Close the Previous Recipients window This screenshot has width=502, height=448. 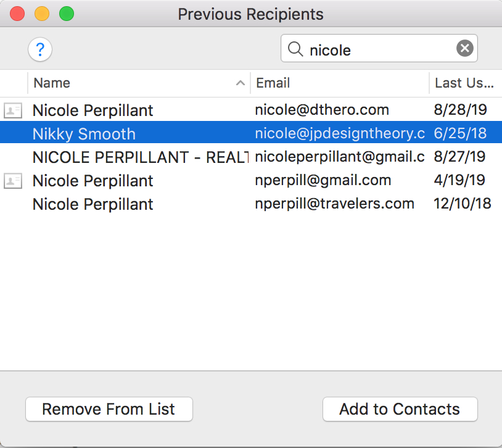(x=17, y=14)
